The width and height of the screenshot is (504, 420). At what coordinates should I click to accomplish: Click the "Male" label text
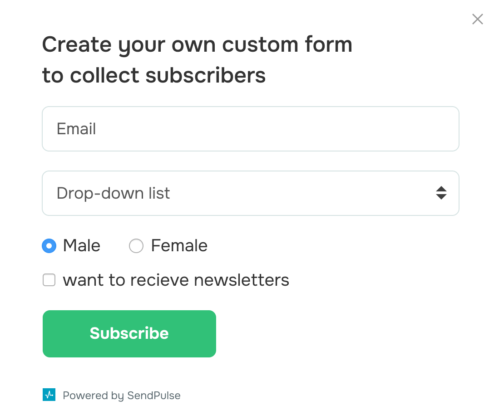(82, 246)
